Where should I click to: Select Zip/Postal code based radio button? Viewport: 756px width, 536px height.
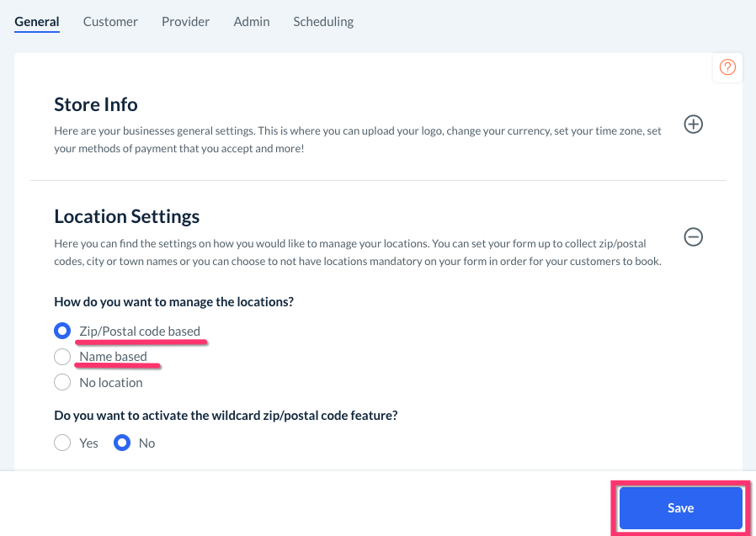click(x=62, y=331)
